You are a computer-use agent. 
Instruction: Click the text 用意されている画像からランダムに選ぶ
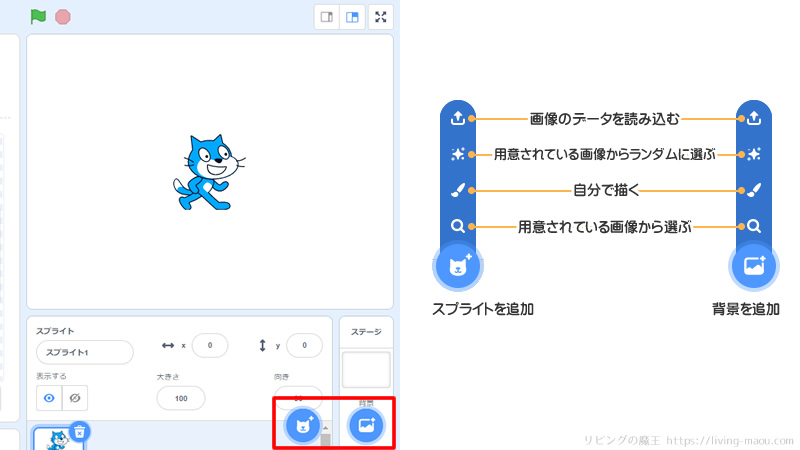coord(605,154)
